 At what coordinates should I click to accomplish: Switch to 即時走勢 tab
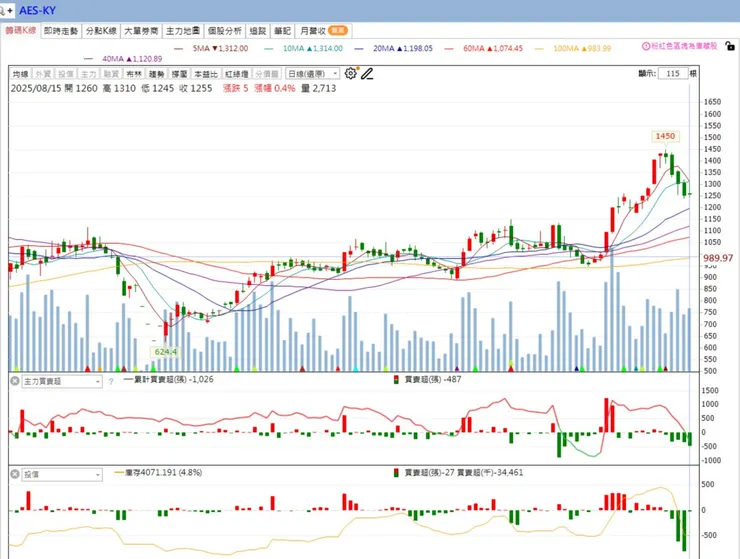pos(61,31)
